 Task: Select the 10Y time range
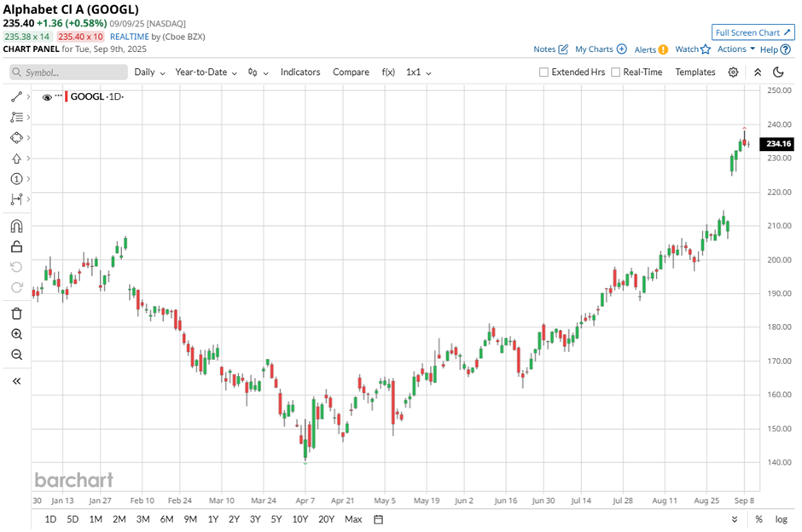pos(299,519)
